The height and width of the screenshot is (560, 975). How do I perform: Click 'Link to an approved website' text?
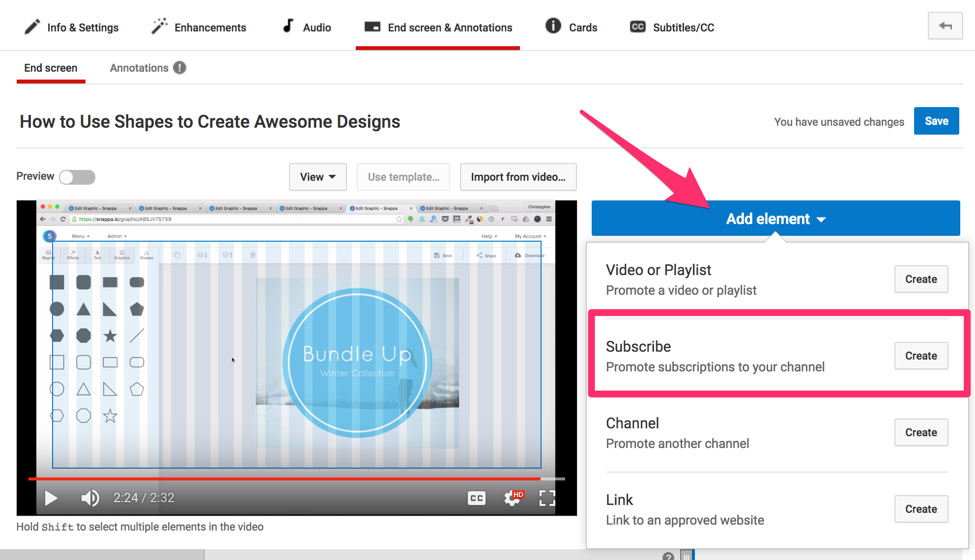tap(685, 520)
